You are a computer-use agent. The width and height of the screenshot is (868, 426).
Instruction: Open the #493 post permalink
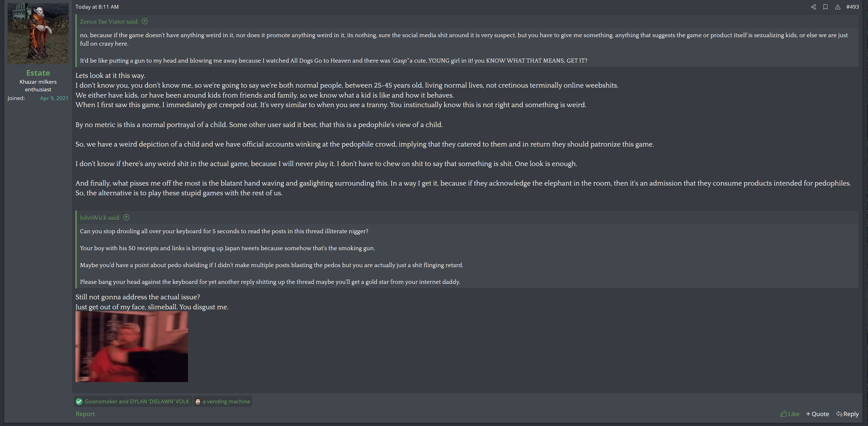click(x=852, y=7)
